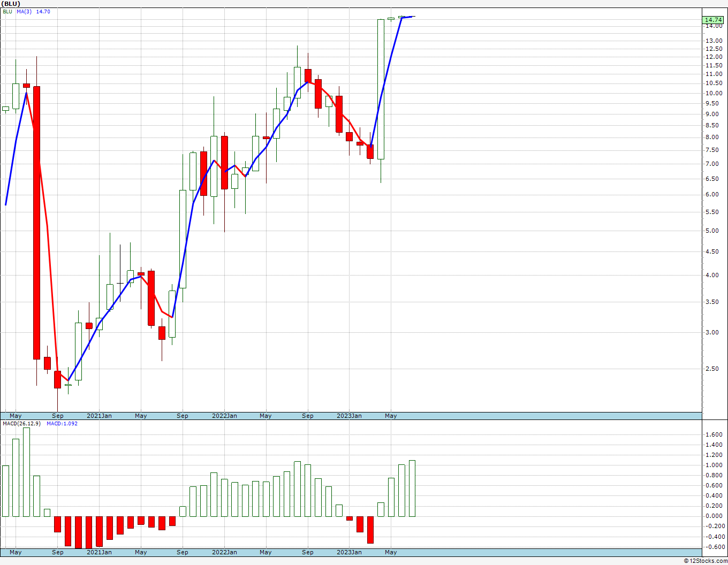
Task: Click 2023Jan on the price chart time axis
Action: tap(350, 416)
